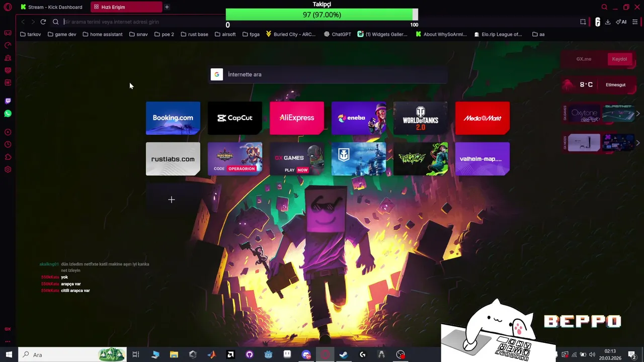
Task: Open the Windows Start menu
Action: [9, 354]
